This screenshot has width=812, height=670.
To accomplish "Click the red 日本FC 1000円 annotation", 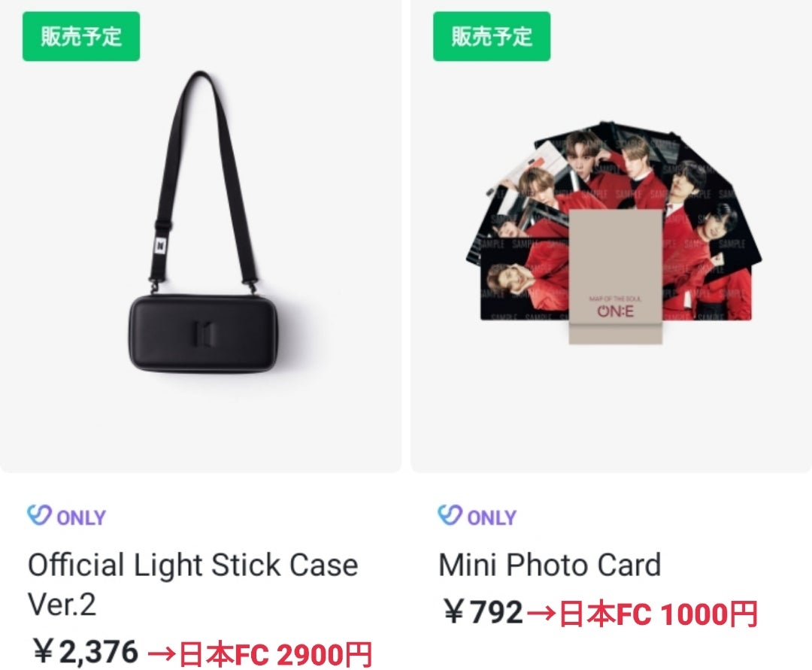I will coord(643,614).
